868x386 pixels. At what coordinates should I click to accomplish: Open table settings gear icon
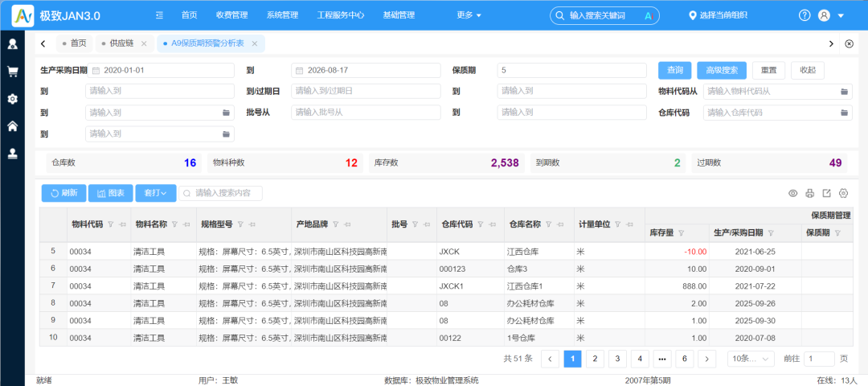[844, 193]
